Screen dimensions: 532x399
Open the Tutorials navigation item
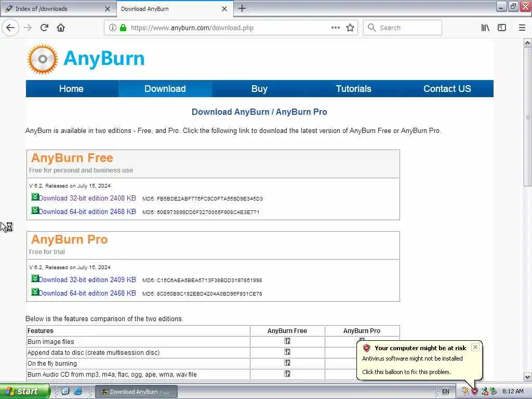point(353,88)
